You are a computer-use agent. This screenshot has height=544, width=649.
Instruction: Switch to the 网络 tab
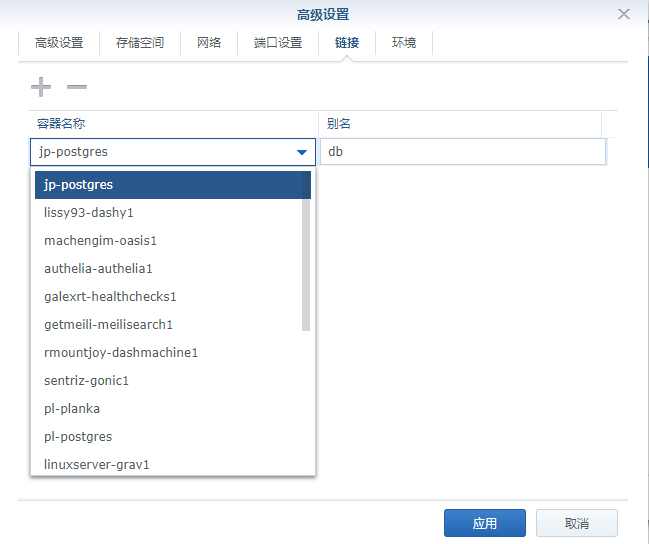pos(209,43)
